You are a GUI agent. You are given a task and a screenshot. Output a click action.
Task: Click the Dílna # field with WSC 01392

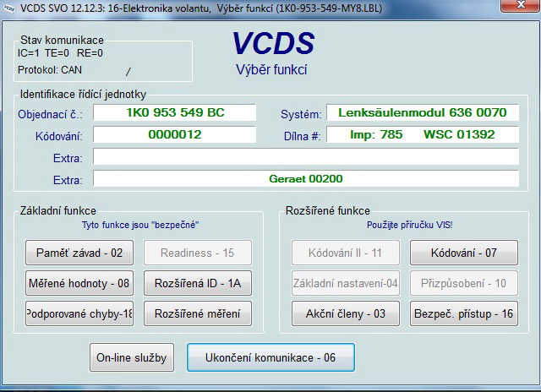click(x=422, y=135)
